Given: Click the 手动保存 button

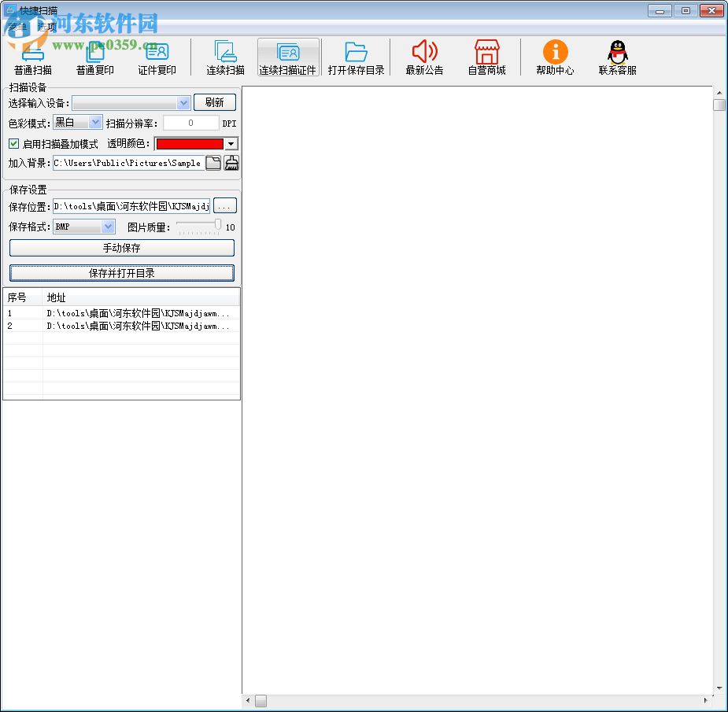Looking at the screenshot, I should tap(122, 248).
